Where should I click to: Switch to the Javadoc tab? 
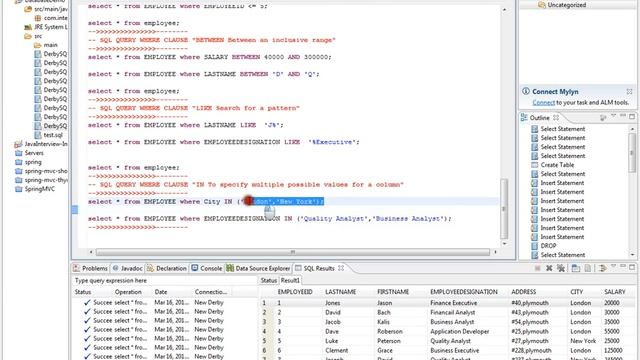tap(127, 268)
